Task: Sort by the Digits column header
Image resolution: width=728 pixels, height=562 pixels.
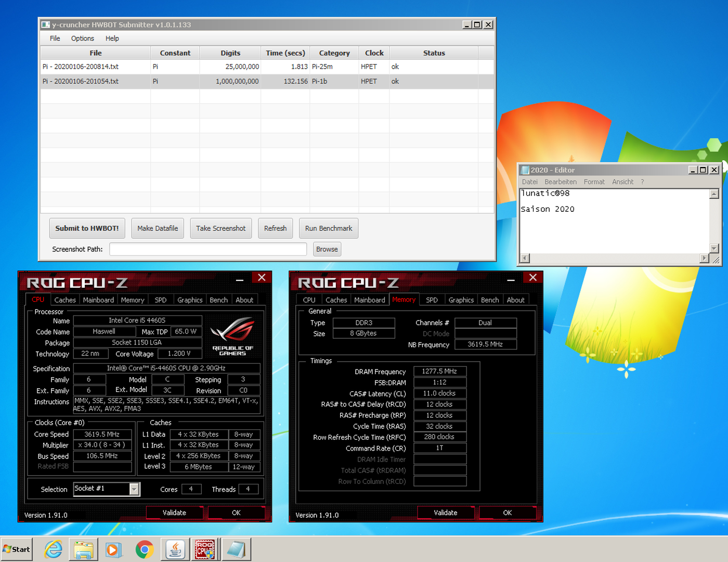Action: (230, 53)
